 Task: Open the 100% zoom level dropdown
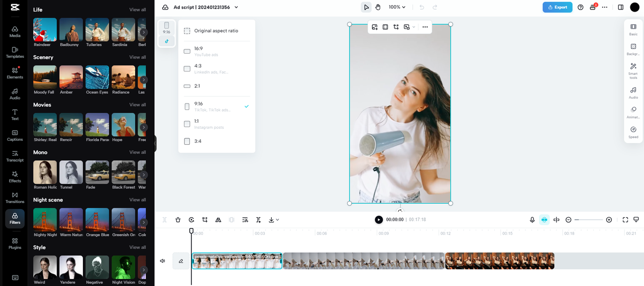[x=397, y=7]
